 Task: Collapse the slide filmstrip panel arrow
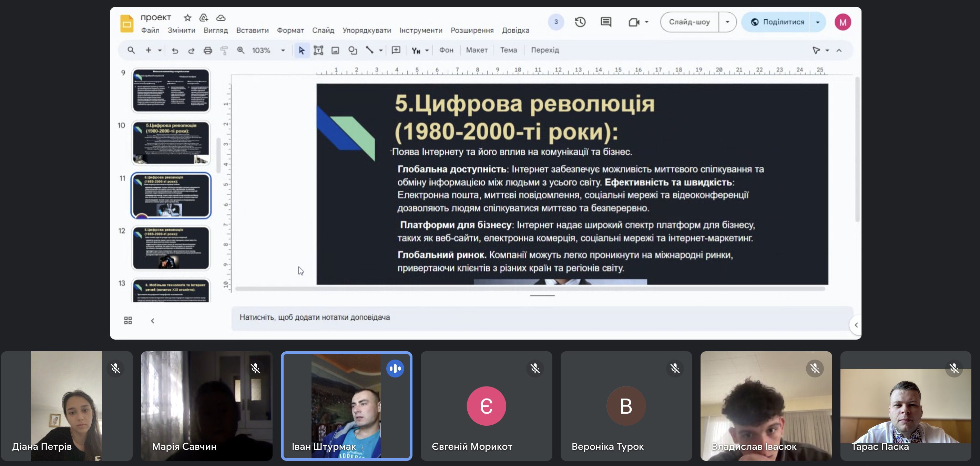[153, 320]
